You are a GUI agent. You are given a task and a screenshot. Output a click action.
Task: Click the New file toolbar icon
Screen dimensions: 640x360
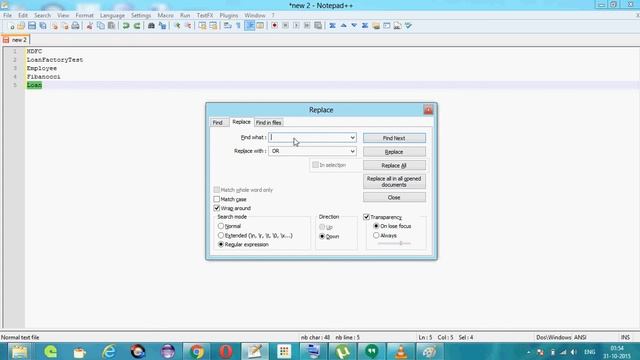(12, 26)
